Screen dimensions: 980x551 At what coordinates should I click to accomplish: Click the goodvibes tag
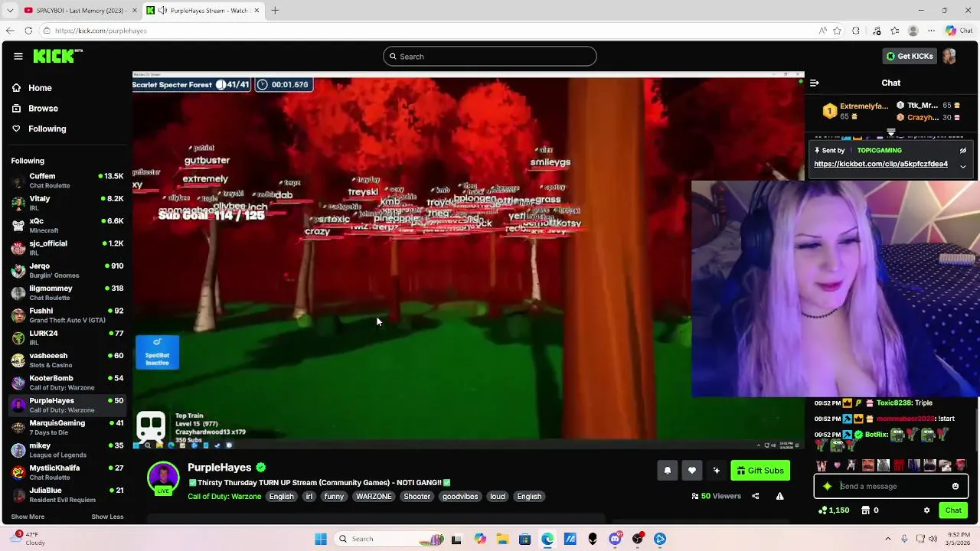[x=460, y=497]
